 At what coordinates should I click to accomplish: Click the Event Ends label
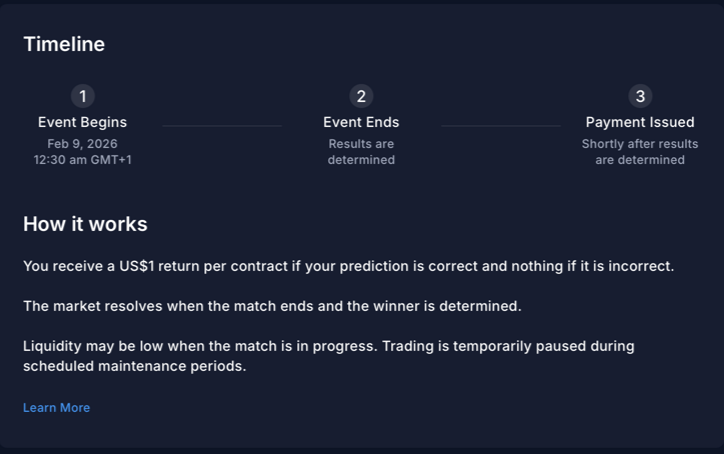pos(361,122)
